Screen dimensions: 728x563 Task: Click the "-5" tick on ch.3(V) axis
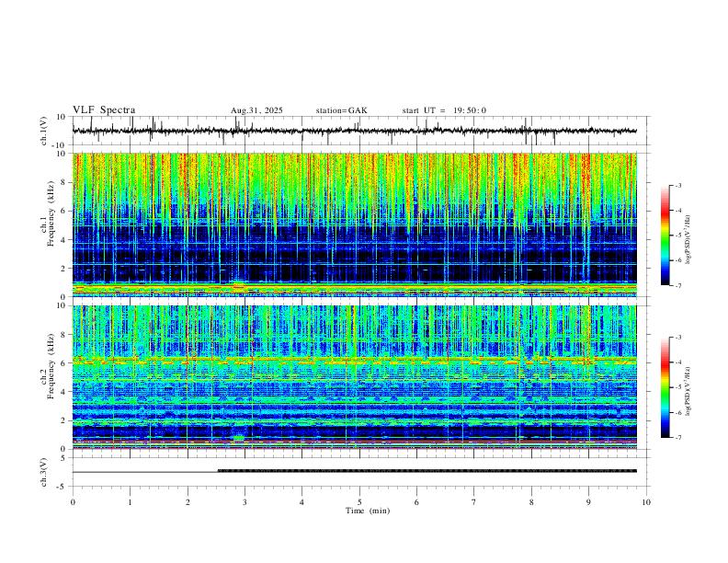coord(63,487)
